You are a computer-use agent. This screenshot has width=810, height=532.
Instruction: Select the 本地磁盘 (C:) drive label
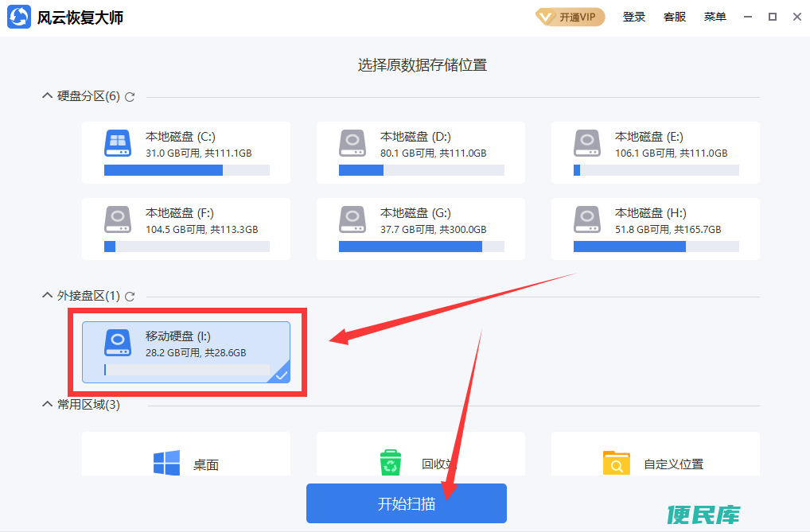pyautogui.click(x=181, y=136)
